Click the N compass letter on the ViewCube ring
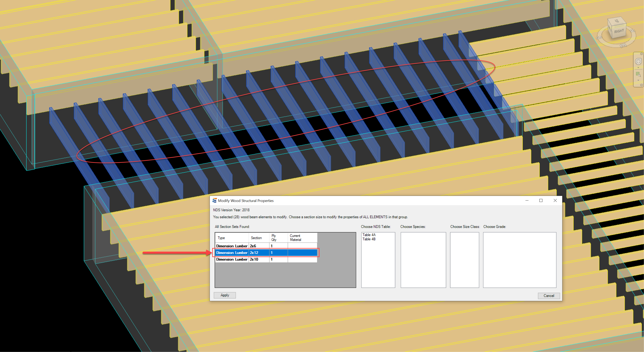 click(x=632, y=31)
